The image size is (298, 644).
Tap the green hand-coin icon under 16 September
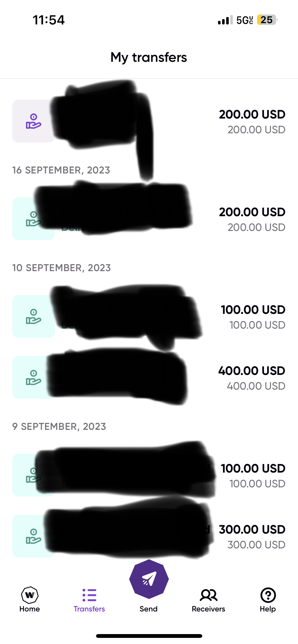[33, 219]
